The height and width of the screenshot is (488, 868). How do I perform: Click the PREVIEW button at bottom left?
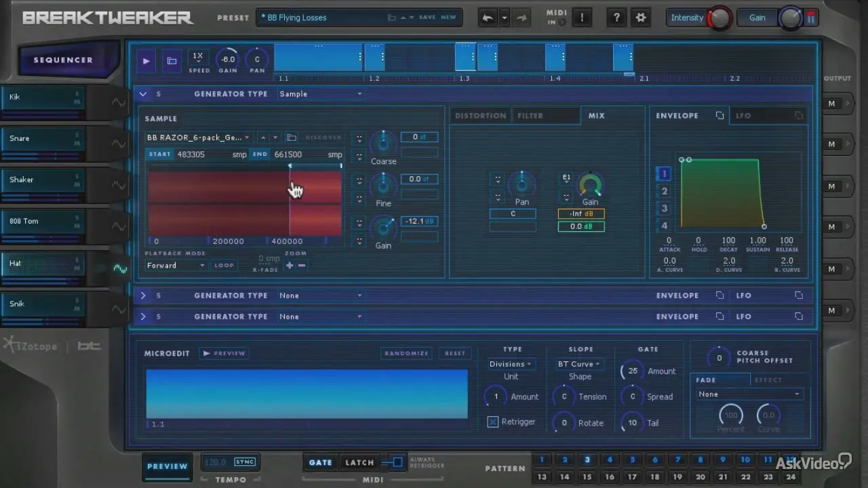pyautogui.click(x=167, y=466)
